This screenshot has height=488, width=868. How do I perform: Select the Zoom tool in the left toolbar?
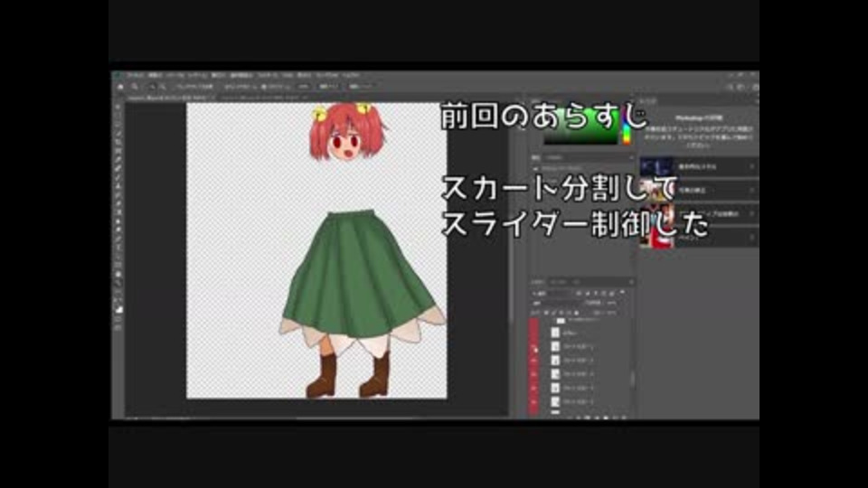click(118, 284)
